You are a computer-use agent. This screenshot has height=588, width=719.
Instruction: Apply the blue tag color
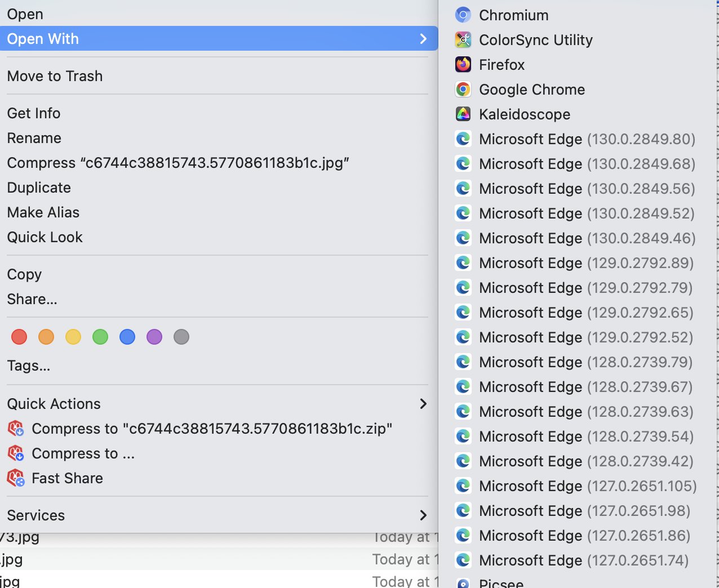127,337
